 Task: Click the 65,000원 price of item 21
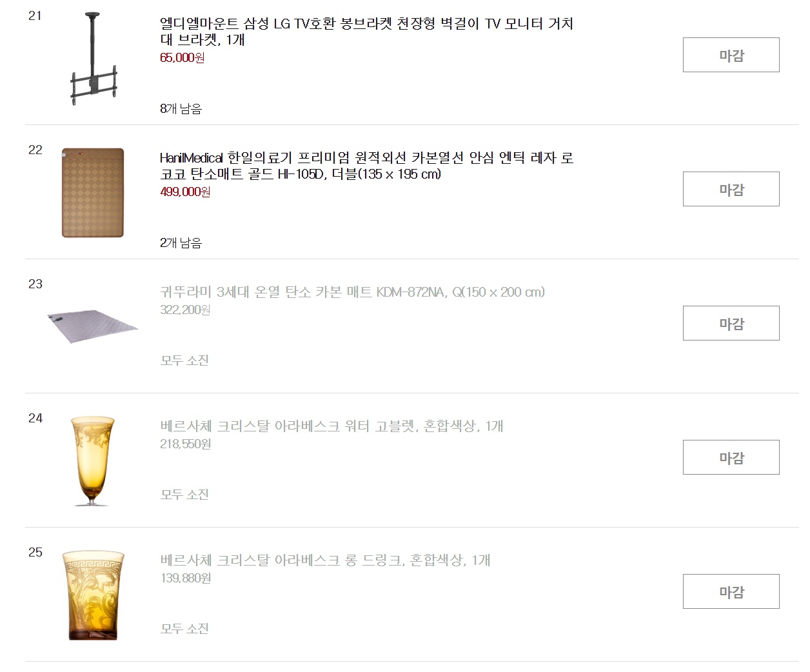[183, 57]
